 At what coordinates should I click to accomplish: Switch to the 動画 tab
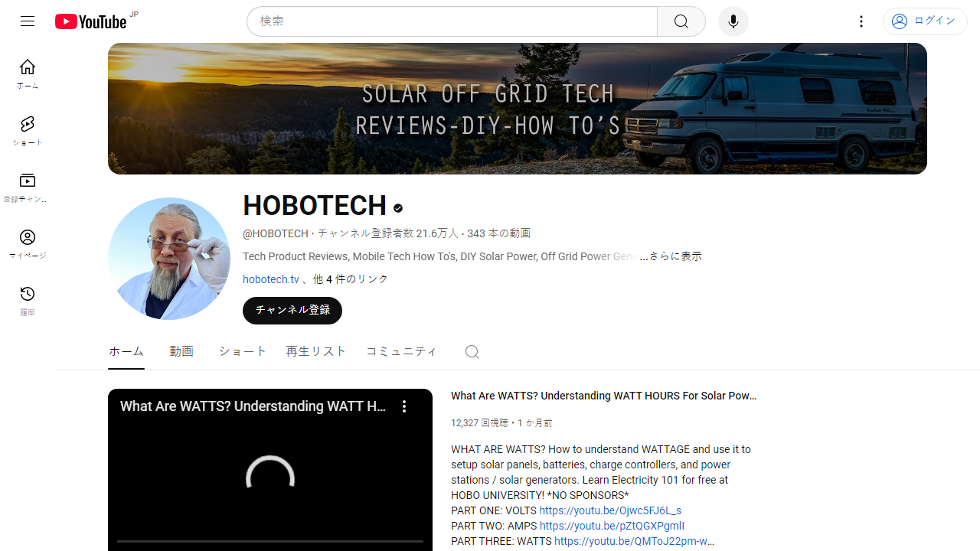pos(181,351)
